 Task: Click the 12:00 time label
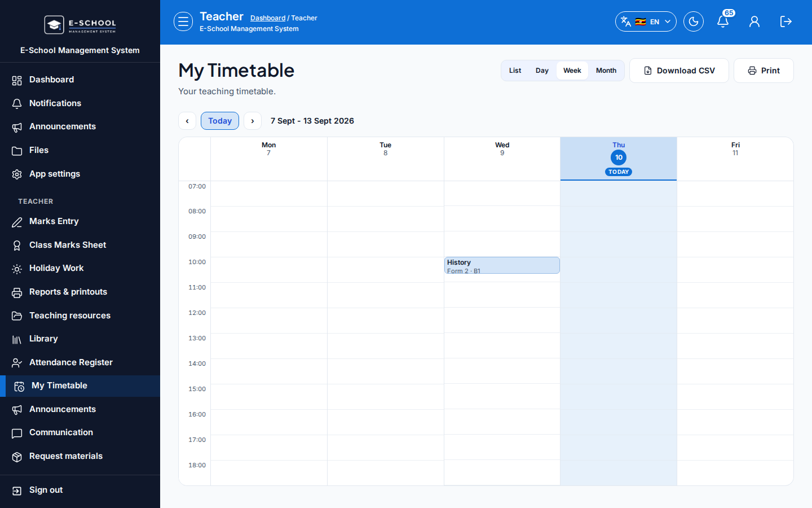197,313
